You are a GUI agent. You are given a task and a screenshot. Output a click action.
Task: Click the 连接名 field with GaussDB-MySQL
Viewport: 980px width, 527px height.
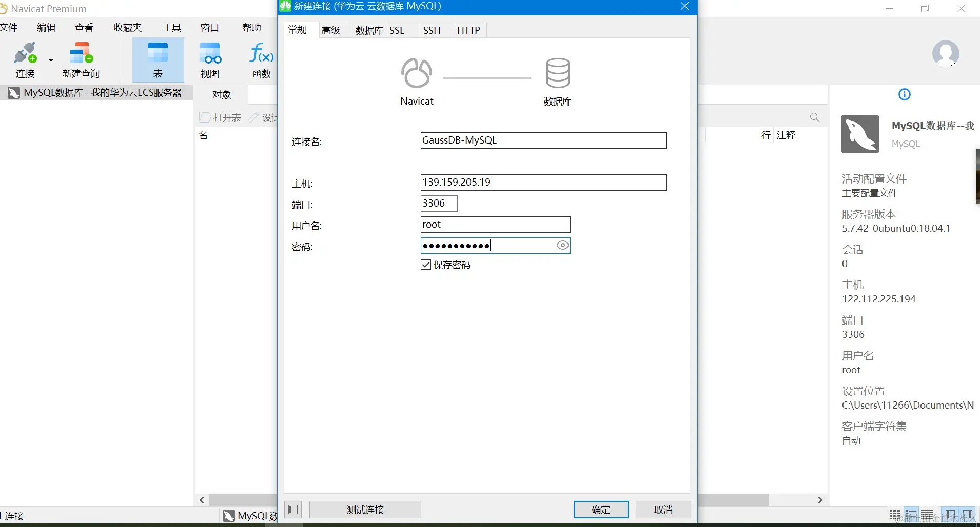coord(543,140)
